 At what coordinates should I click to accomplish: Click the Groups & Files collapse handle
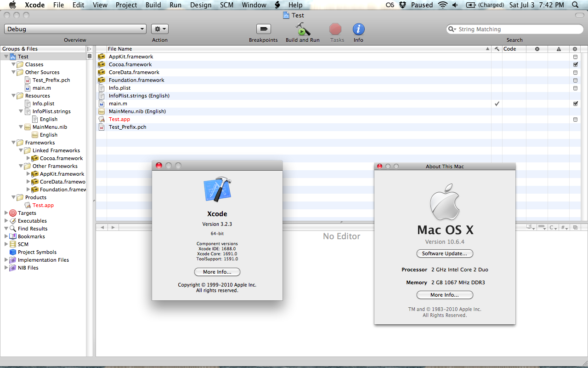89,49
